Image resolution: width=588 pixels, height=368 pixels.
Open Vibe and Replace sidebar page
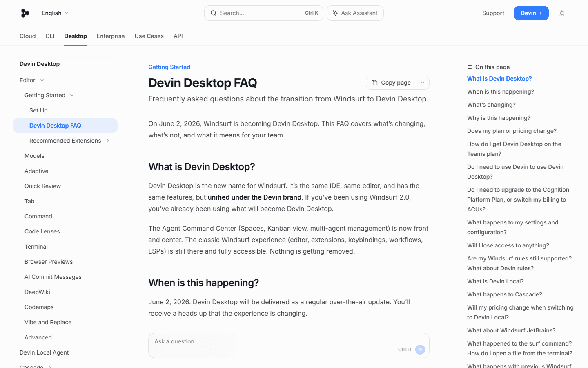pos(48,322)
